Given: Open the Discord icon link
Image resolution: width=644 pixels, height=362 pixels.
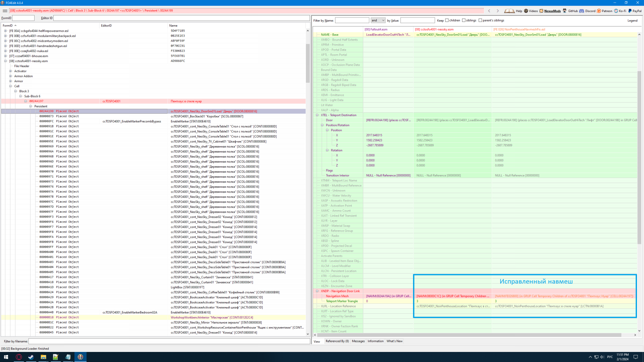Looking at the screenshot, I should 582,11.
